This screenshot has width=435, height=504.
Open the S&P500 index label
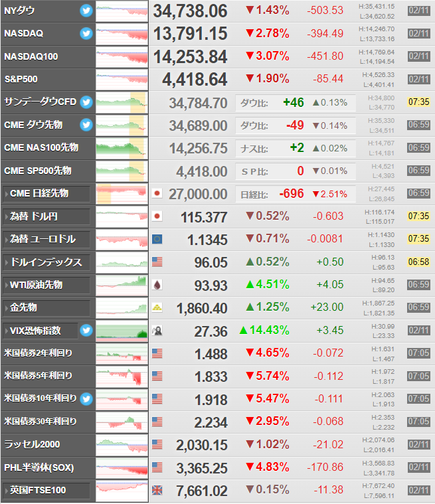point(21,79)
